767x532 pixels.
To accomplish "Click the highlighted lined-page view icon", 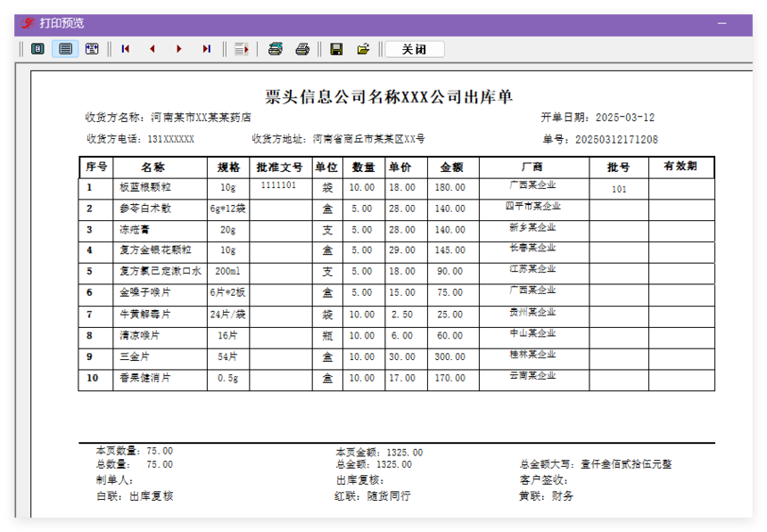I will (65, 49).
